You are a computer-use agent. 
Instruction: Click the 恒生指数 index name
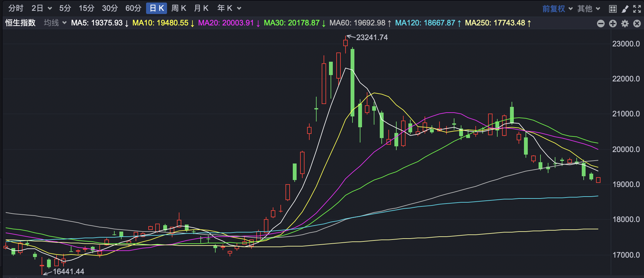(20, 23)
